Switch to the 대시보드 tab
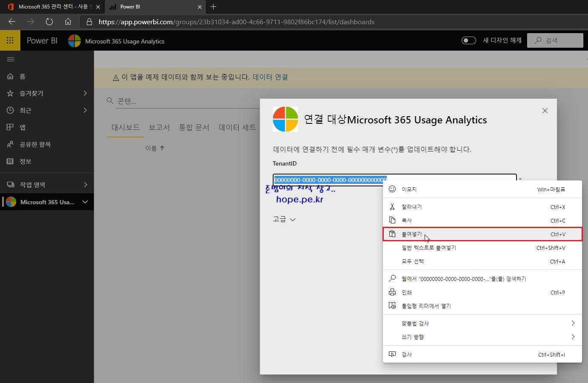Screen dimensions: 588x383 [x=126, y=127]
